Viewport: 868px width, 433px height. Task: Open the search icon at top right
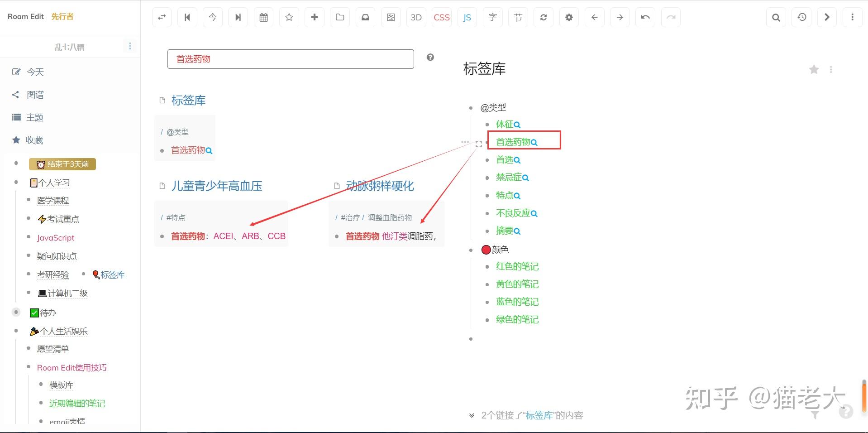click(x=776, y=17)
